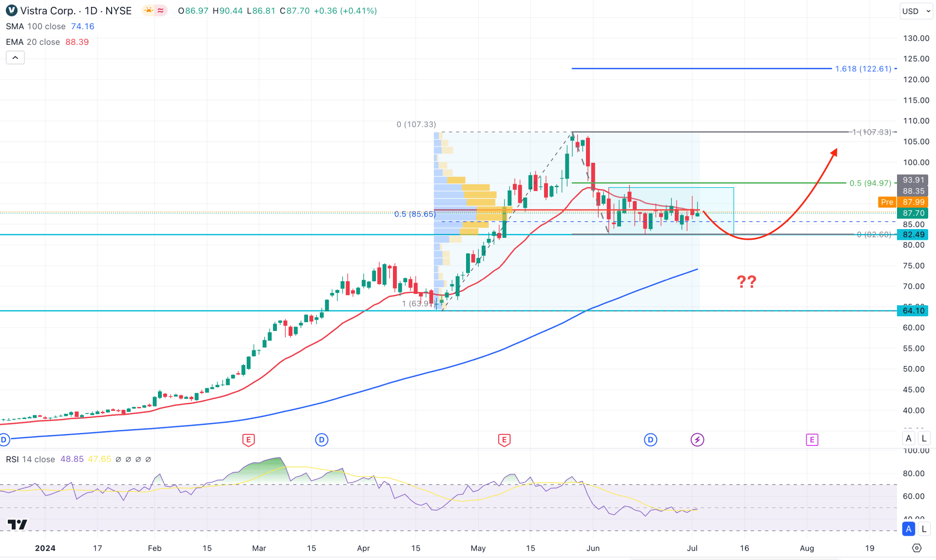Click the 87.70 current price label

913,213
